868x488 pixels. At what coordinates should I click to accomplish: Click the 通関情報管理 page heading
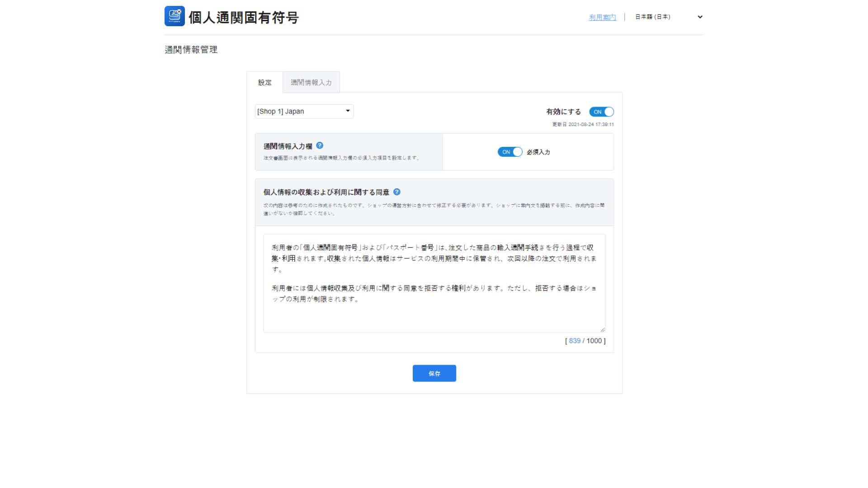(191, 50)
